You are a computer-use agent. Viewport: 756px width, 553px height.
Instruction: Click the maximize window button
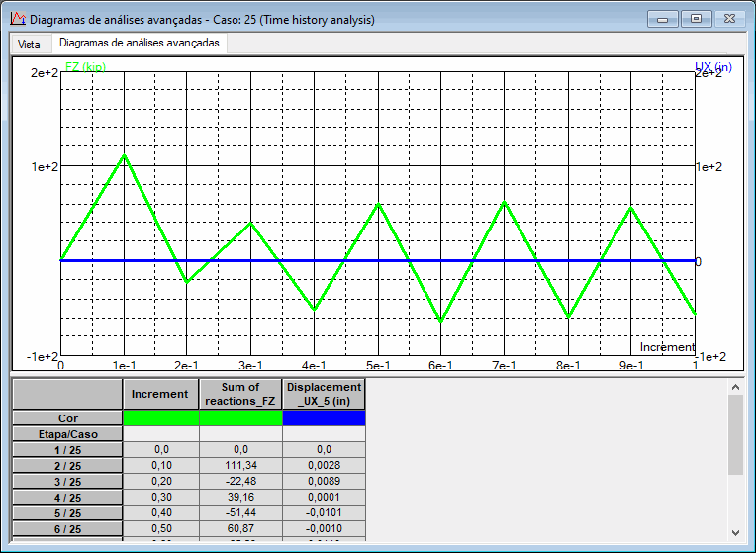tap(696, 19)
